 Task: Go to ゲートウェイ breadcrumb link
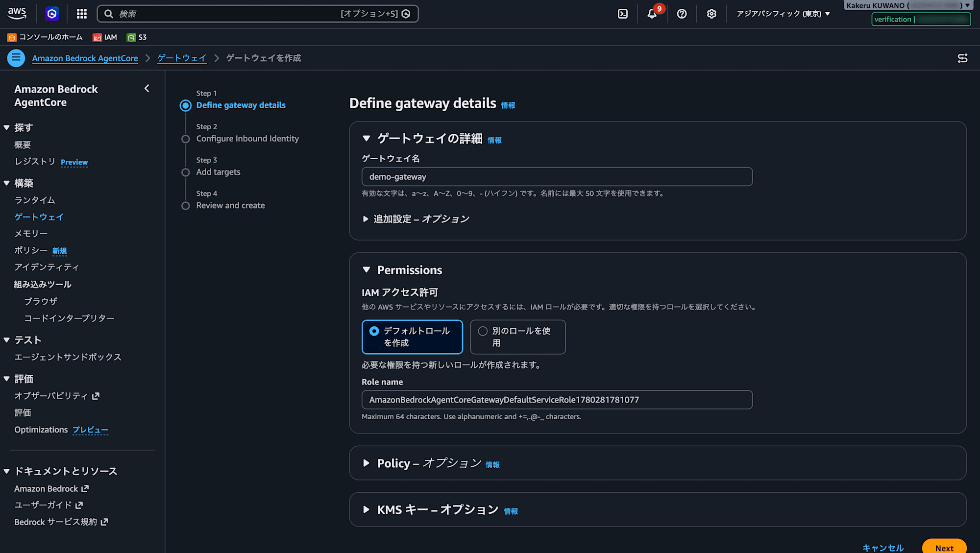click(182, 58)
